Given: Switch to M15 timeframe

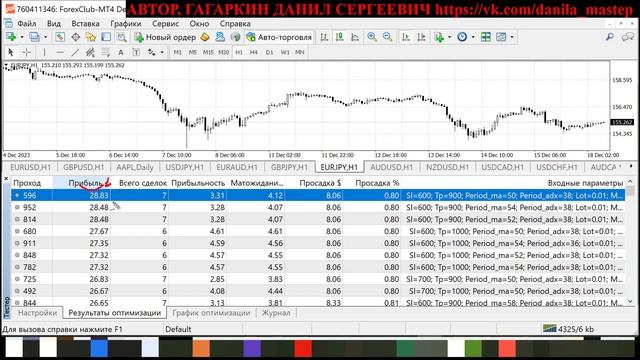Looking at the screenshot, I should pos(208,52).
